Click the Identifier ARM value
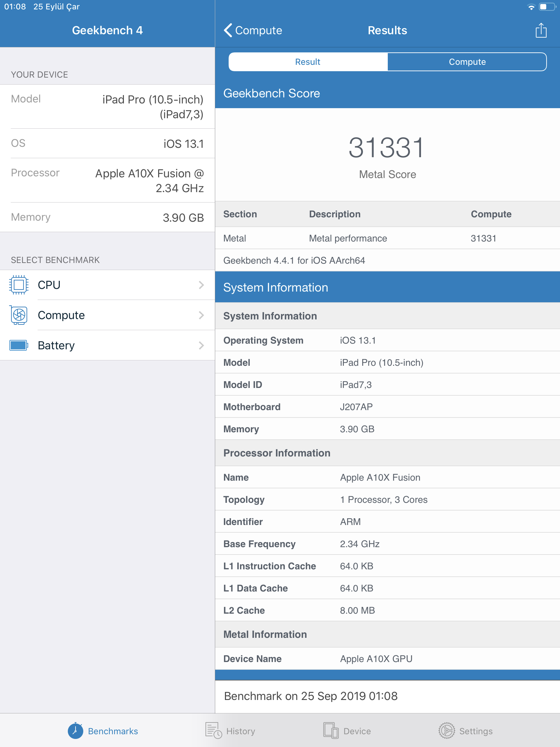This screenshot has height=747, width=560. (x=350, y=522)
